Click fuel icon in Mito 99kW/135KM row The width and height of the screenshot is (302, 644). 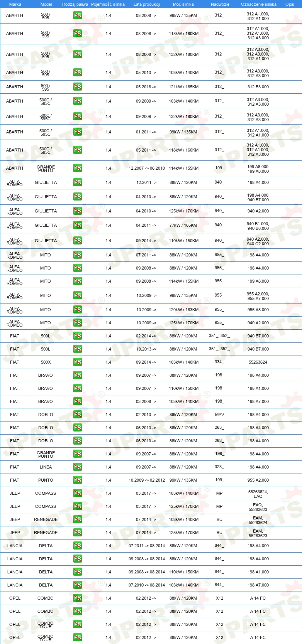(77, 295)
